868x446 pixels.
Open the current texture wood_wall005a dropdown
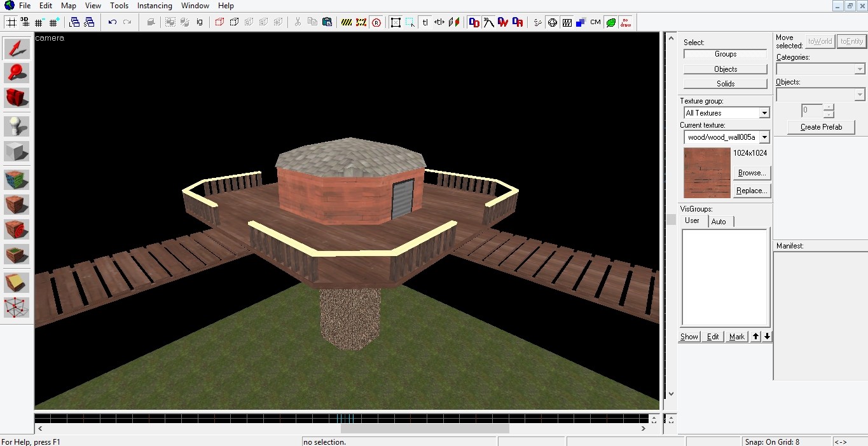pos(763,137)
